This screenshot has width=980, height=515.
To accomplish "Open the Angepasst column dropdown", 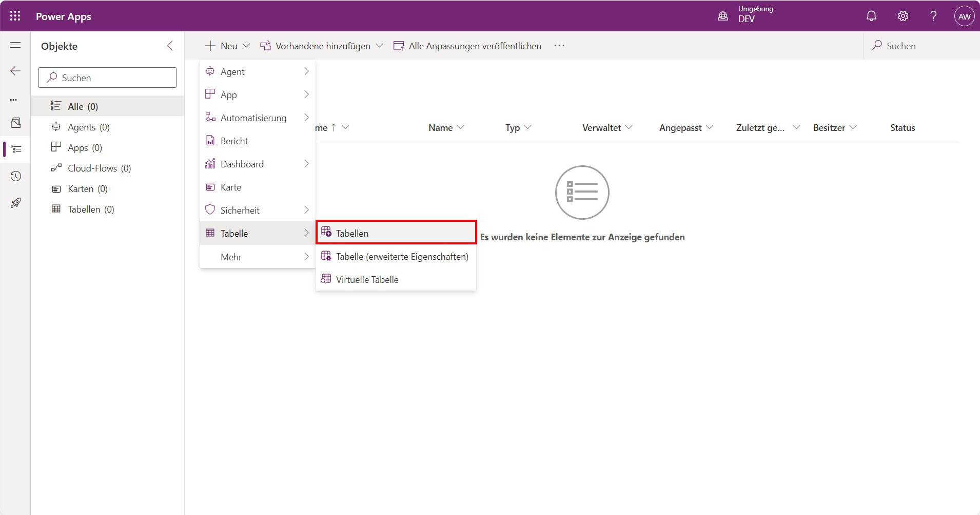I will click(686, 127).
